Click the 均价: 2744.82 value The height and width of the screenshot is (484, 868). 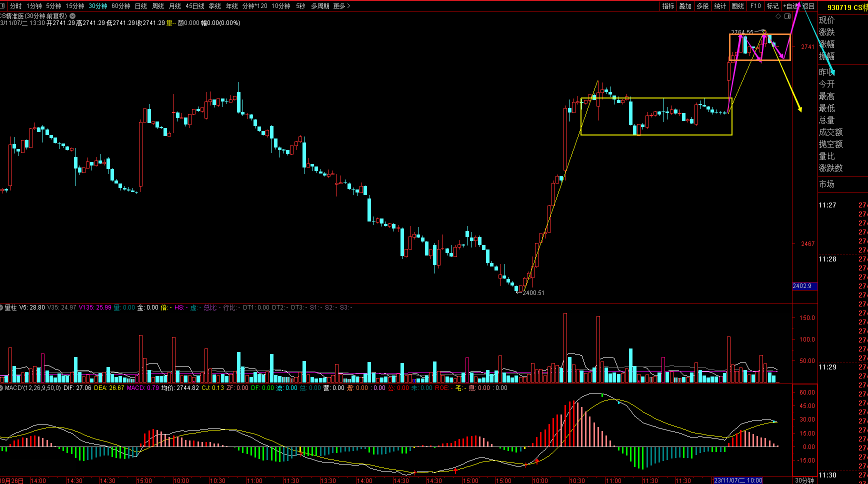coord(180,388)
